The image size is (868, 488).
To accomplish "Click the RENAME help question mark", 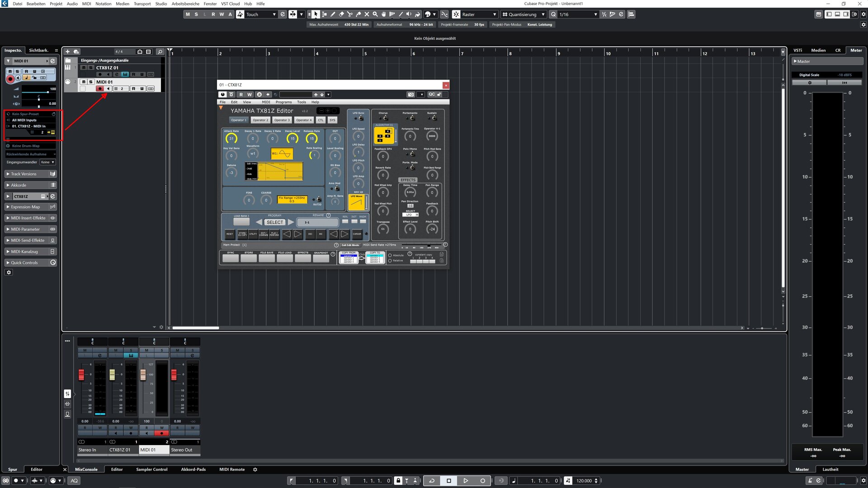I will [x=329, y=215].
